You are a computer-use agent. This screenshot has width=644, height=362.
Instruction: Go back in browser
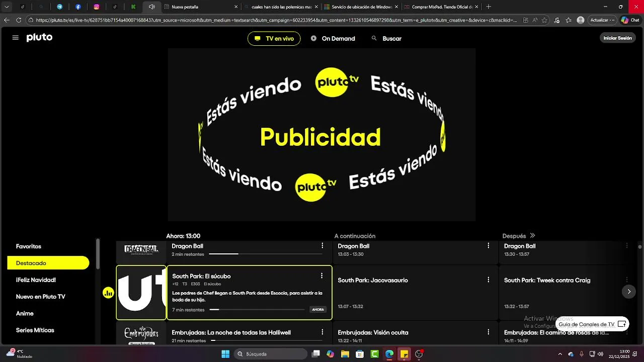click(x=7, y=20)
